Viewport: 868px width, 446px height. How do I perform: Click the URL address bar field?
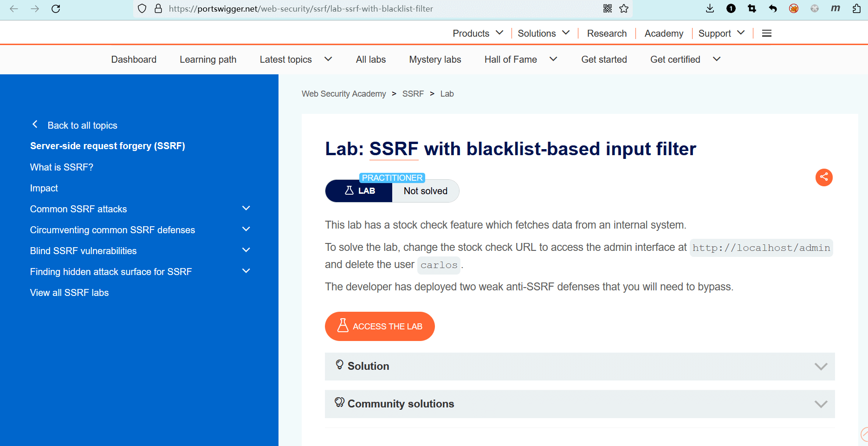[371, 9]
